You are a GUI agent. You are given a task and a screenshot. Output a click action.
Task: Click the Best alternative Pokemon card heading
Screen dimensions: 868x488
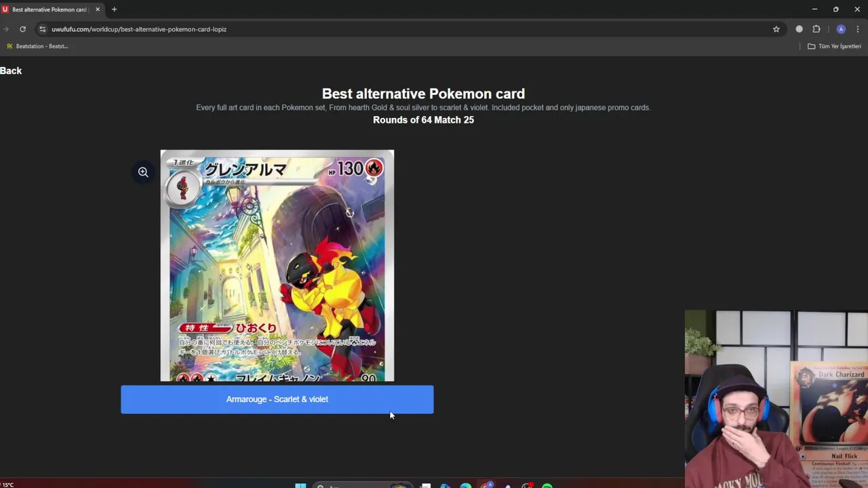pos(423,94)
